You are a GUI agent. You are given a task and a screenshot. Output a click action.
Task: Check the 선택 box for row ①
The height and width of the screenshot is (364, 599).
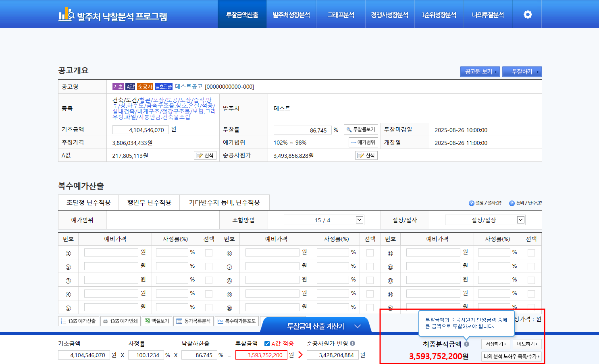click(x=209, y=253)
